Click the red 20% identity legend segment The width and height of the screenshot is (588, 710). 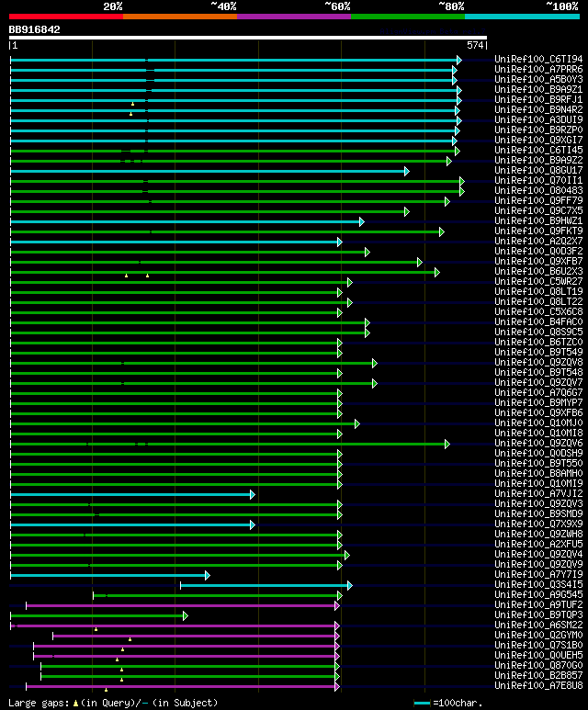pos(65,17)
